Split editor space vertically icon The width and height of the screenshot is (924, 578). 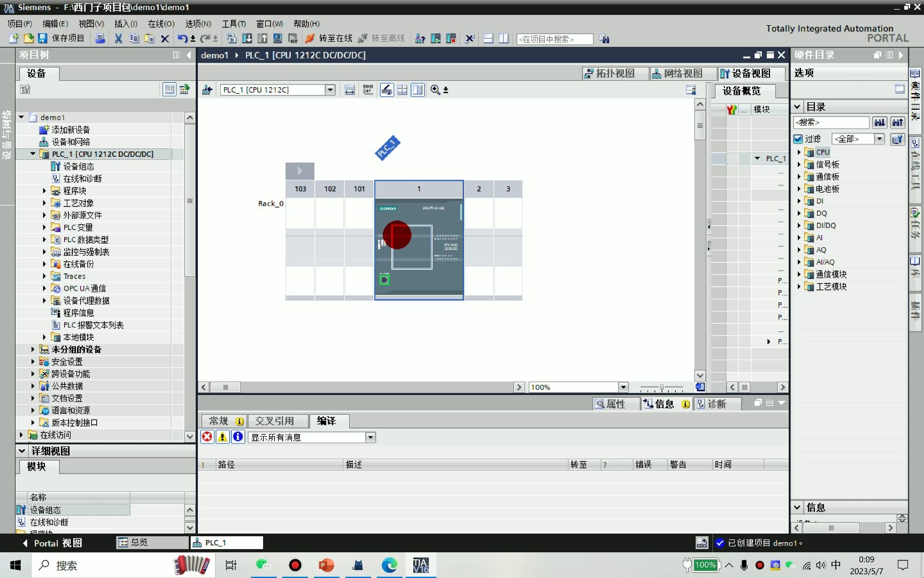coord(504,39)
